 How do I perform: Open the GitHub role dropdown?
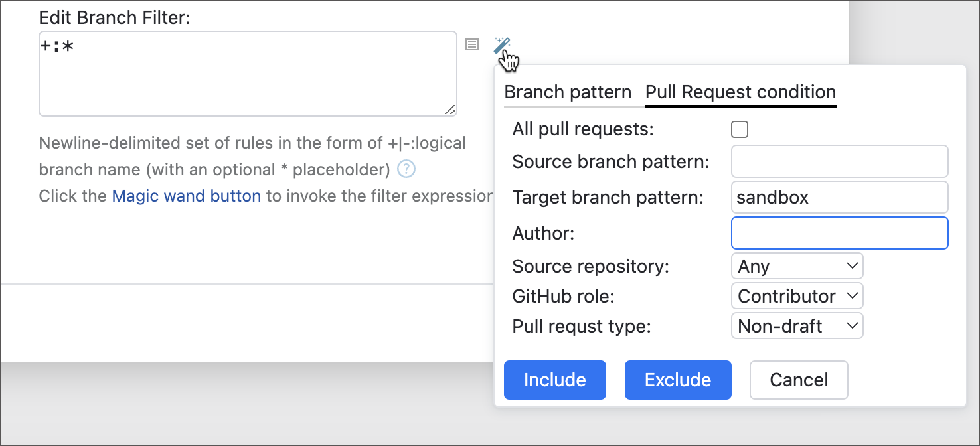797,295
